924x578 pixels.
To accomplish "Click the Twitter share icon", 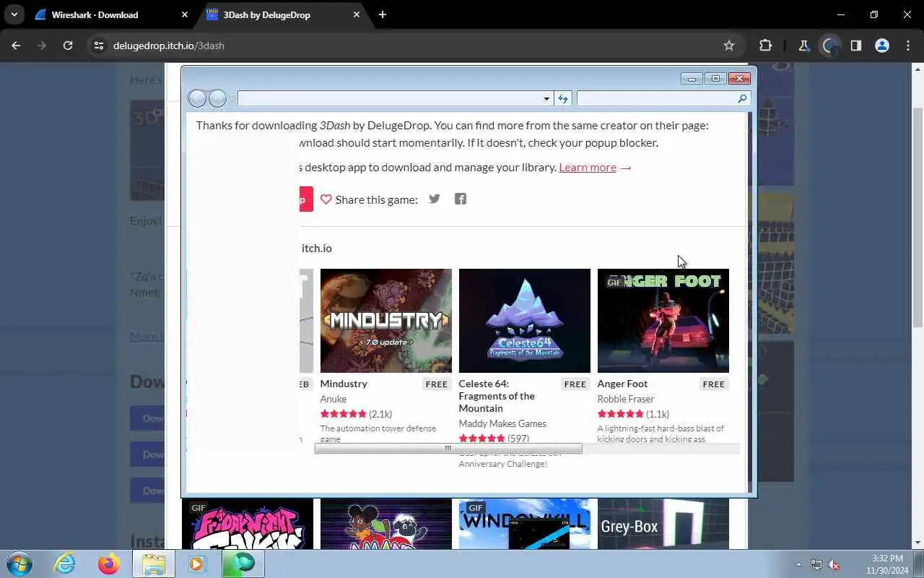I will pyautogui.click(x=434, y=199).
